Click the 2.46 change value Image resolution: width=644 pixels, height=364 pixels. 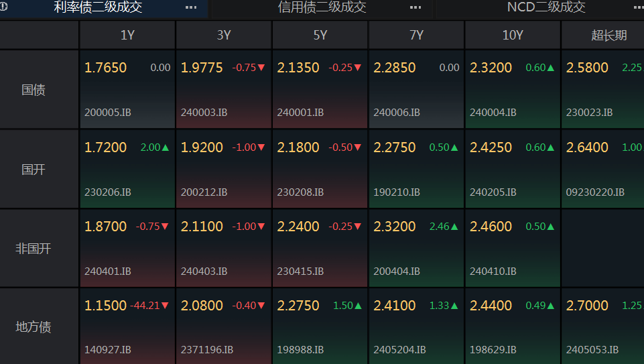[439, 227]
